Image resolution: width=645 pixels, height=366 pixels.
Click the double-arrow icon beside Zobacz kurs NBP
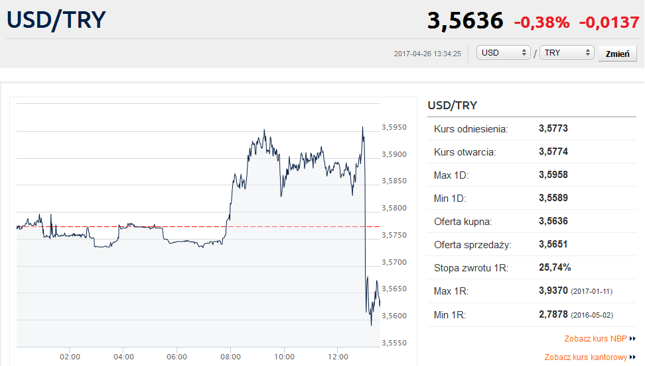click(633, 338)
